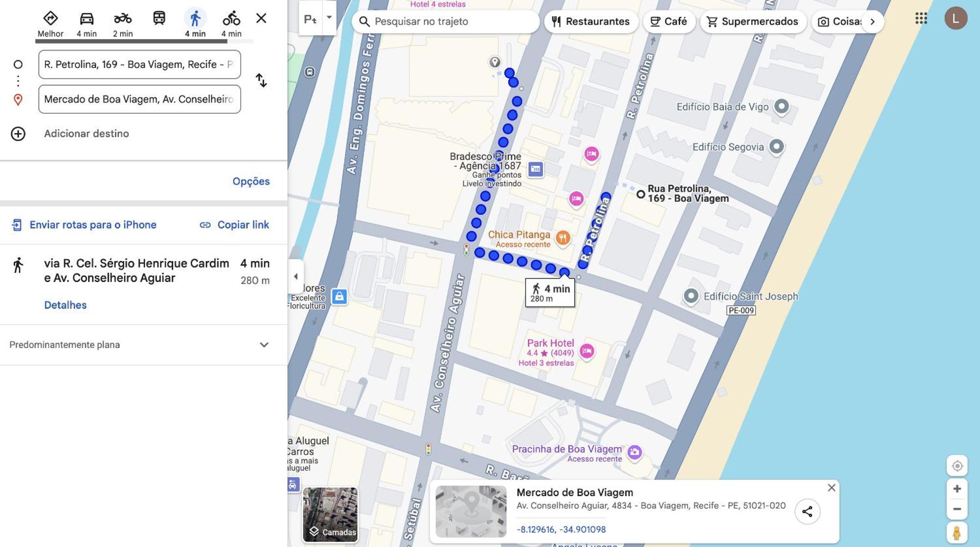Image resolution: width=980 pixels, height=547 pixels.
Task: Click the upper hotel marker near R. Petrolina
Action: click(591, 154)
